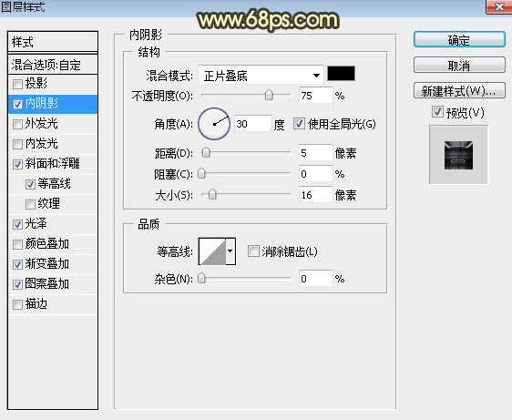Click the angle value field showing 30
512x420 pixels.
point(252,124)
